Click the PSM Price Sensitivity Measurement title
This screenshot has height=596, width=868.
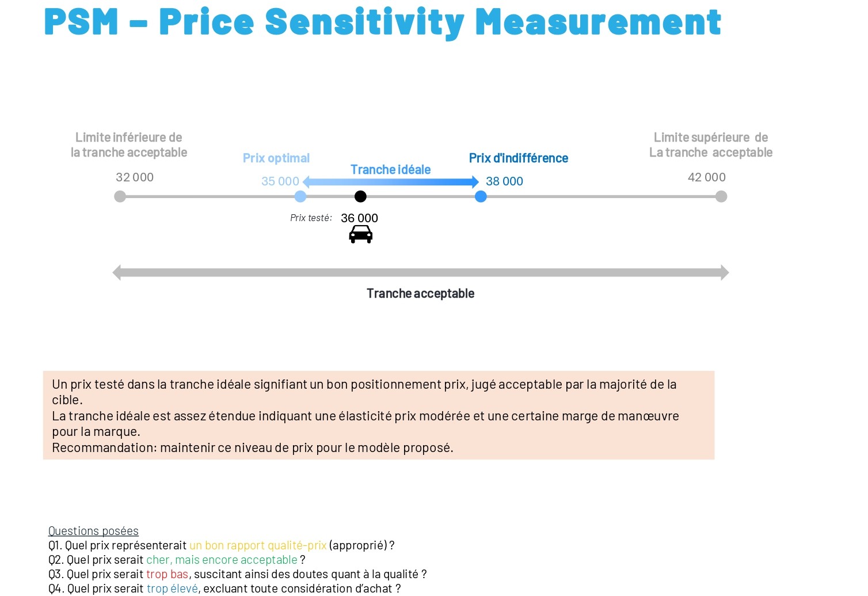point(382,23)
